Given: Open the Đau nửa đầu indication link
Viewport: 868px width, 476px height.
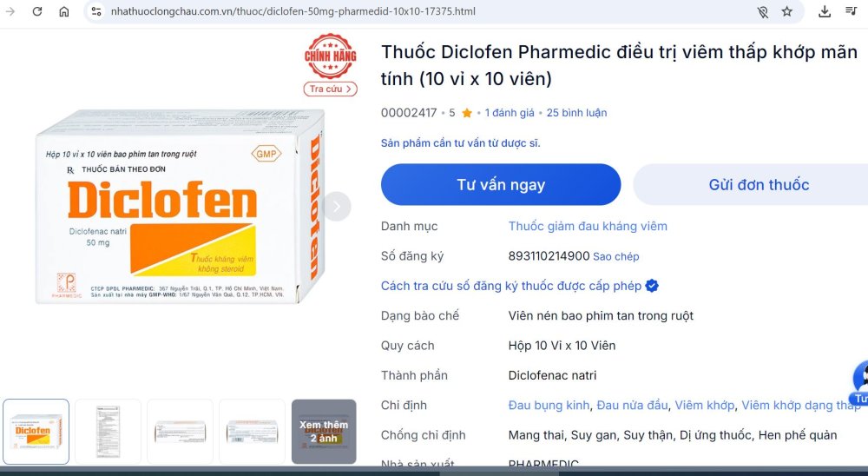Looking at the screenshot, I should 632,405.
